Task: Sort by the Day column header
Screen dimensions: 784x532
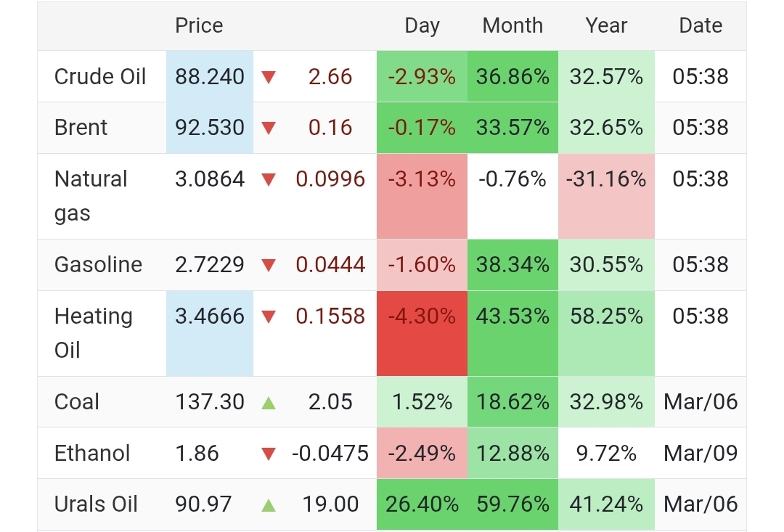Action: [422, 25]
